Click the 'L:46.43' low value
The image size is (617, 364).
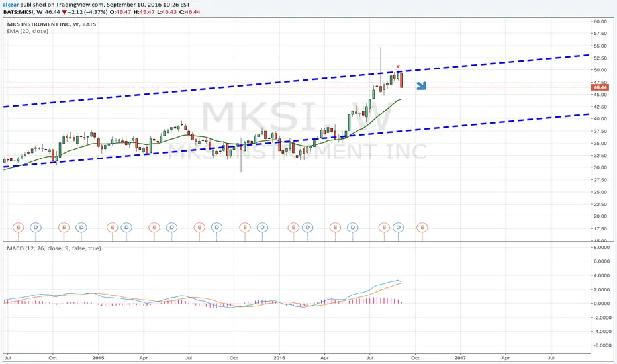tap(166, 12)
